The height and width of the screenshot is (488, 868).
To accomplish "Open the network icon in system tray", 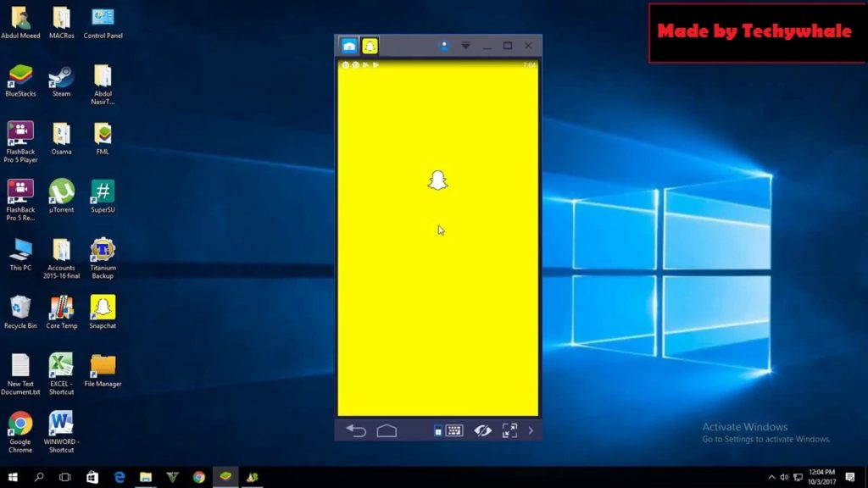I will point(798,477).
